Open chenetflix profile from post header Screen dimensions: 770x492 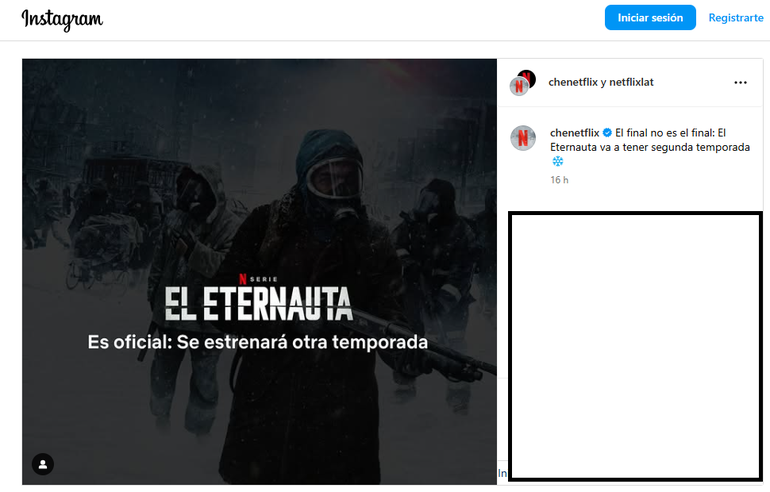(573, 82)
